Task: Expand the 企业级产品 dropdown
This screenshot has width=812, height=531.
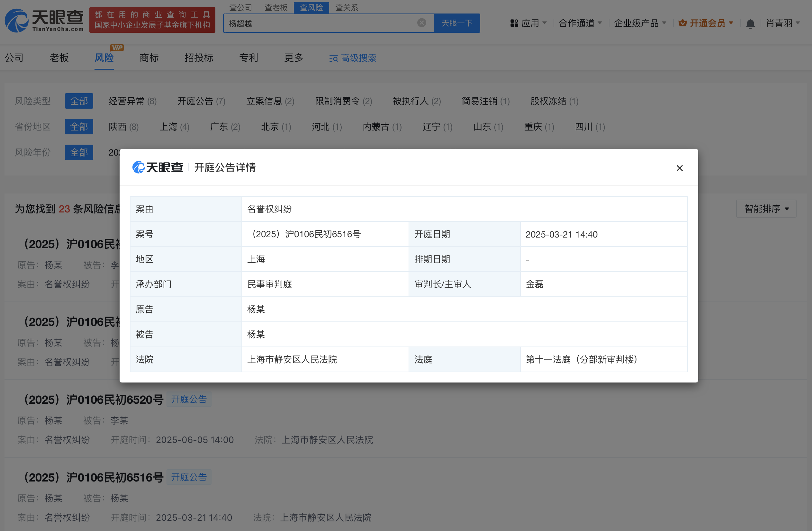Action: pos(639,23)
